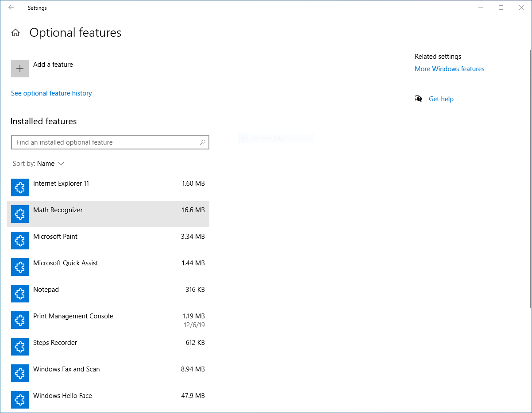Click the Notepad feature puzzle icon

[x=20, y=294]
